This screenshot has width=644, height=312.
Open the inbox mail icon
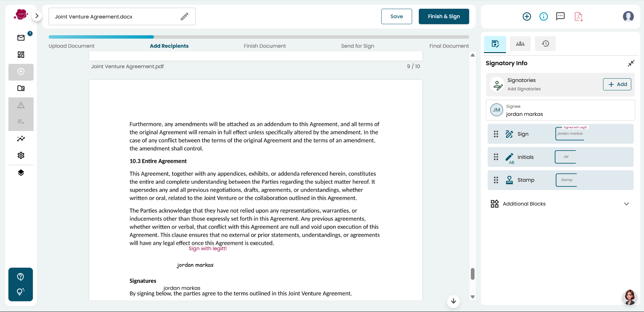(x=21, y=38)
